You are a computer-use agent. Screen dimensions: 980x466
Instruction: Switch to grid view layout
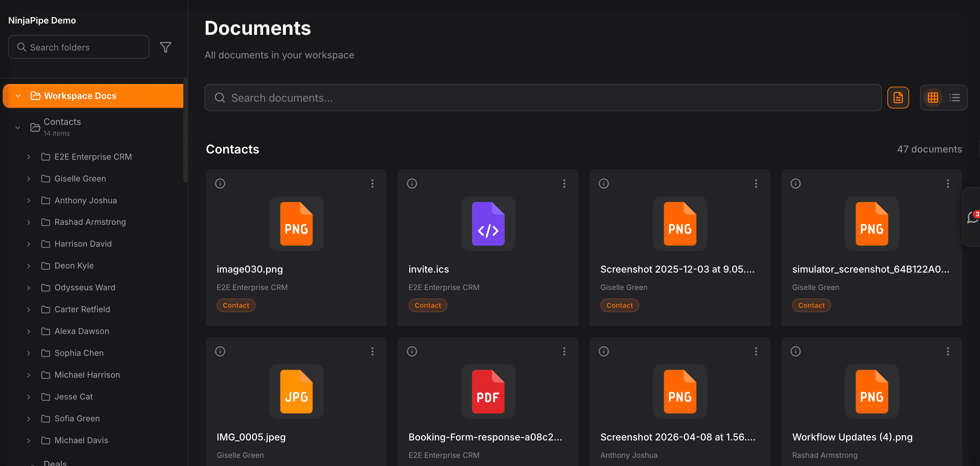(932, 98)
